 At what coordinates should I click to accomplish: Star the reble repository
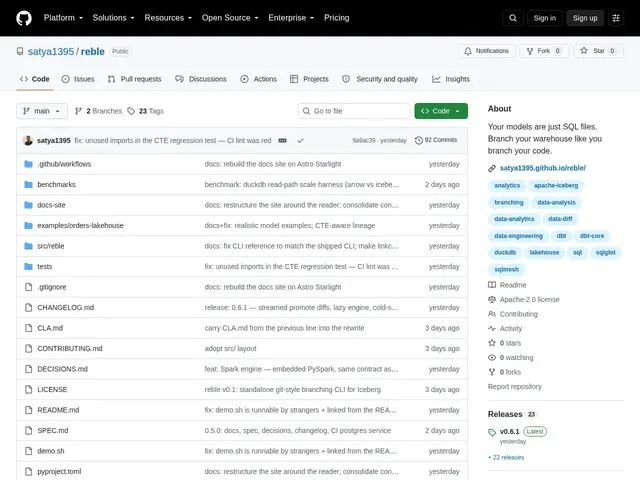(598, 51)
